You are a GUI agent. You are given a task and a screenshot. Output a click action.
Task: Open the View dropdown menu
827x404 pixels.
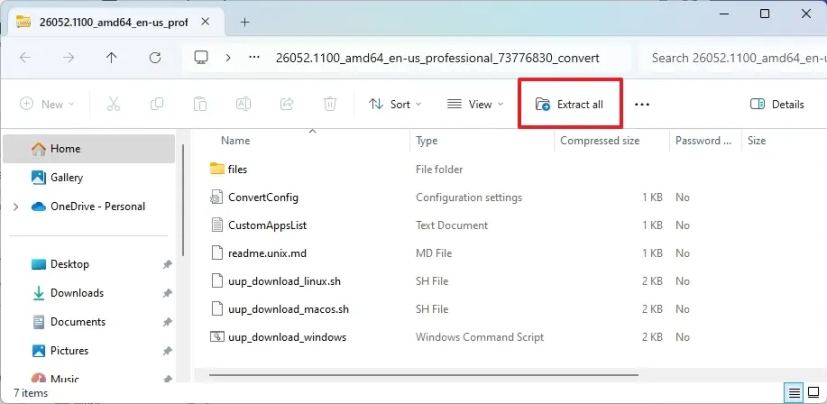[x=475, y=104]
